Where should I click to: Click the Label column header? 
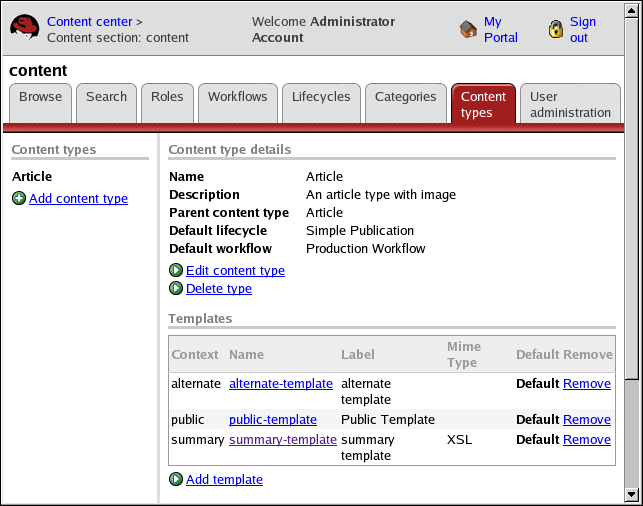tap(358, 354)
